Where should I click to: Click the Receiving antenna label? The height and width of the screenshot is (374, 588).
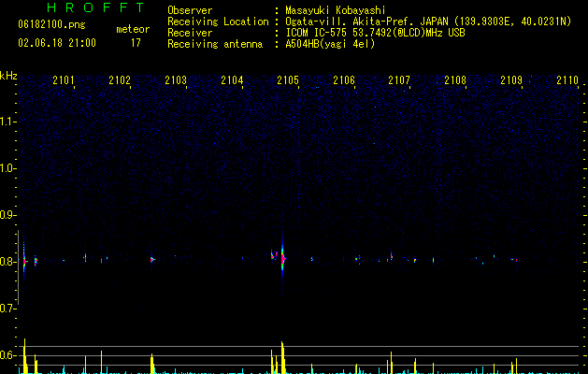pos(215,44)
